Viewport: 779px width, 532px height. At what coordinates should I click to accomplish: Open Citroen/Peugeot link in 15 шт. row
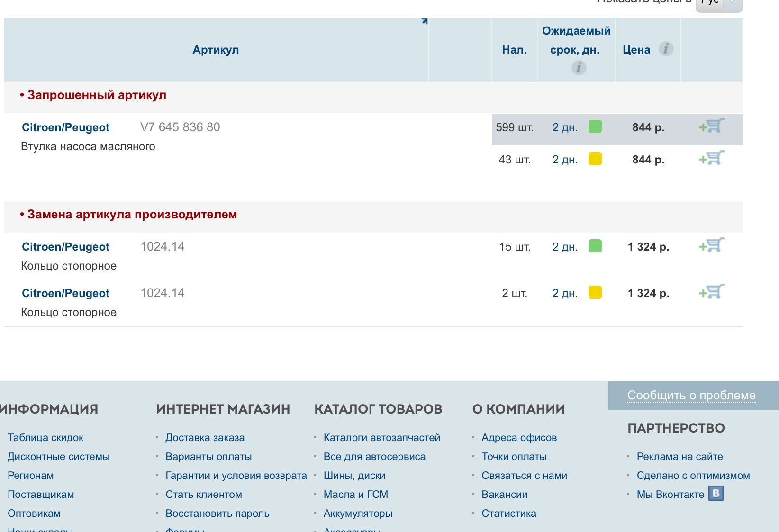[65, 247]
